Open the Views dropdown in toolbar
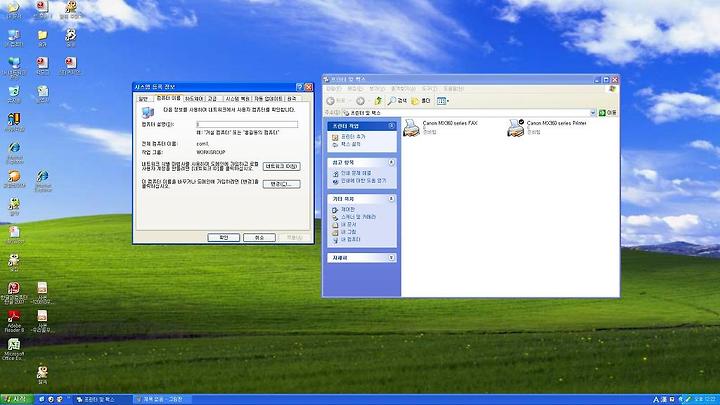720x405 pixels. click(443, 101)
